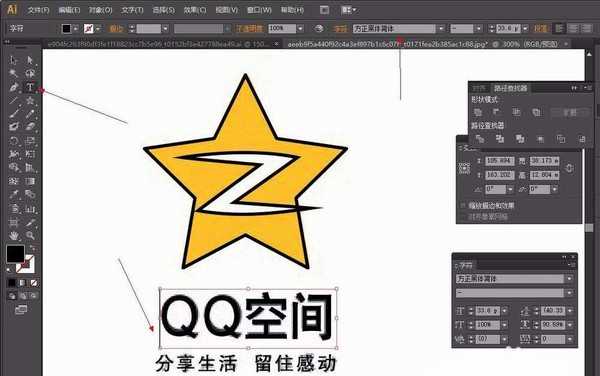Select the Paintbrush tool
The image size is (600, 376).
click(x=14, y=114)
